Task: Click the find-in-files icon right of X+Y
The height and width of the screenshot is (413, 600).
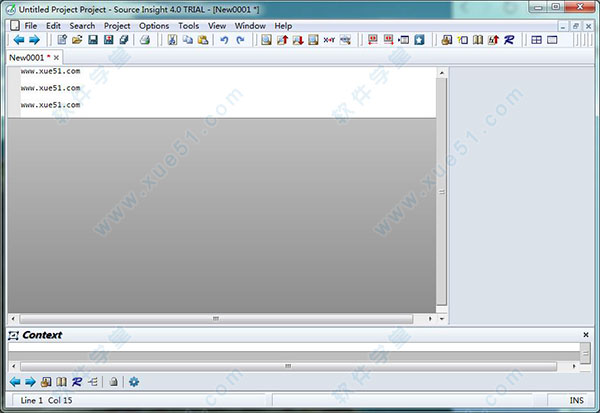Action: [x=345, y=40]
